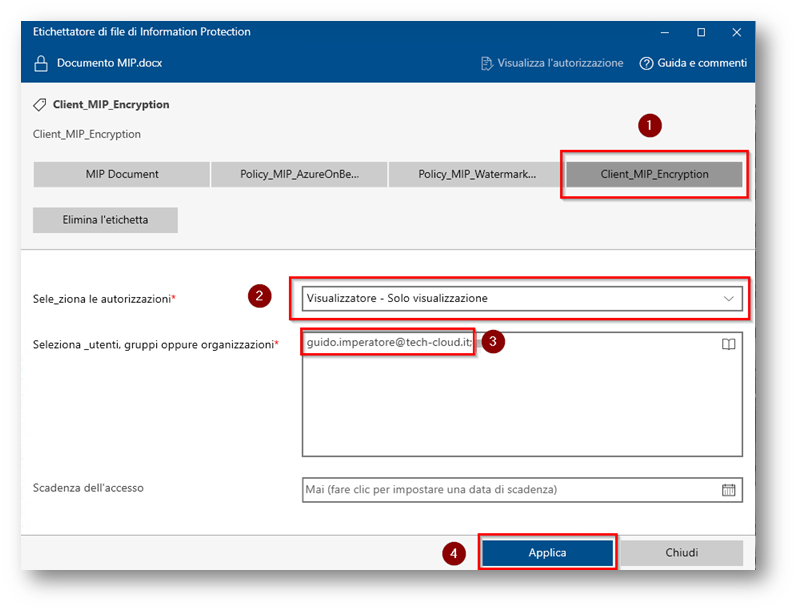This screenshot has width=798, height=612.
Task: Click the permissions dropdown chevron arrow
Action: [729, 299]
